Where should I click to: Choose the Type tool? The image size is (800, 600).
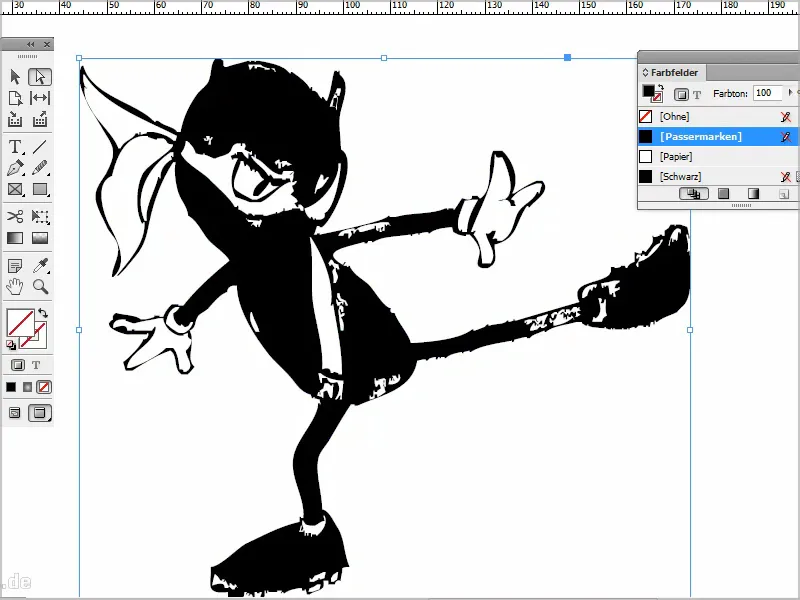tap(15, 147)
